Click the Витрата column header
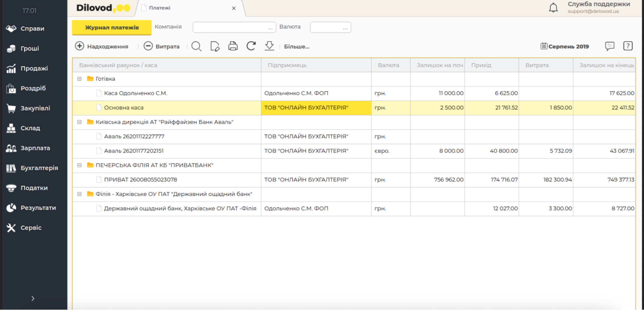This screenshot has height=310, width=644. (546, 65)
